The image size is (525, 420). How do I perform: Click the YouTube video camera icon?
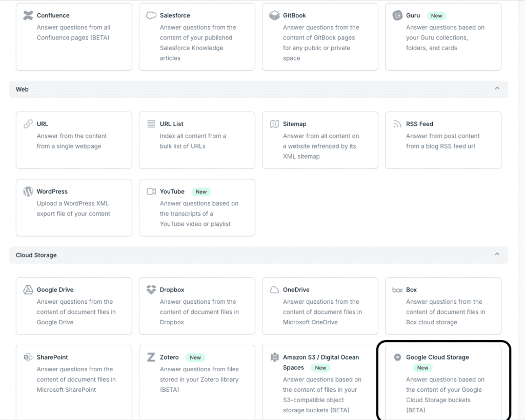151,192
